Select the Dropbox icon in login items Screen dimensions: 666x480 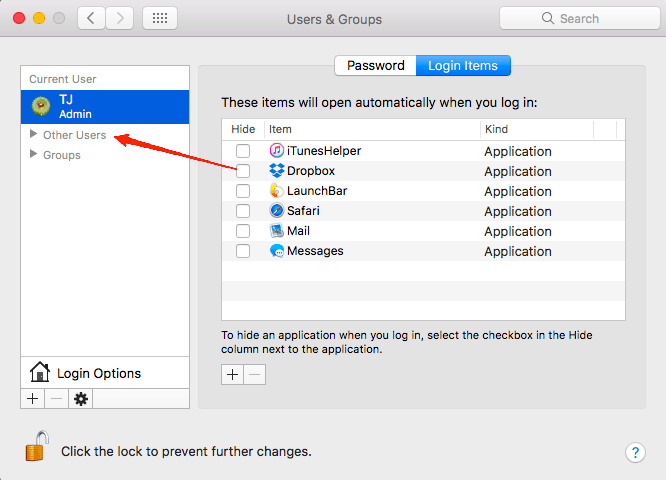(277, 171)
